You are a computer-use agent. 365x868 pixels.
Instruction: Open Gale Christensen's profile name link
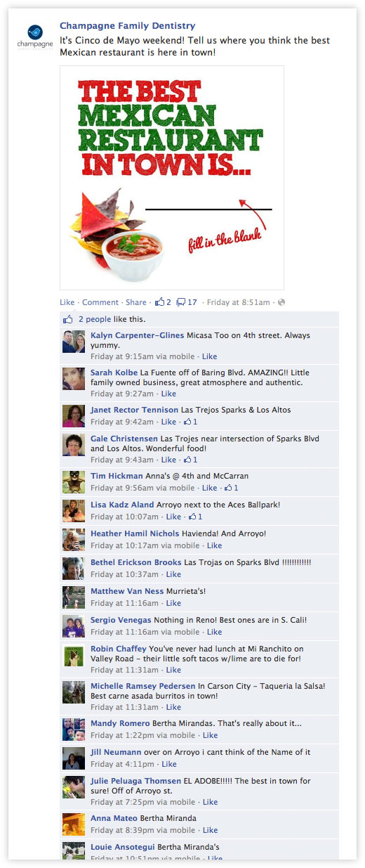coord(124,439)
